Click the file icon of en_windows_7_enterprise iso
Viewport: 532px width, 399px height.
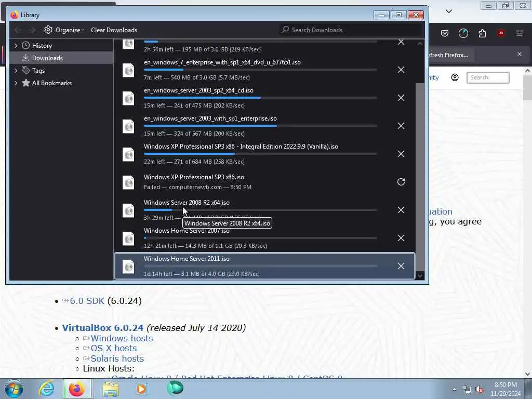(128, 70)
